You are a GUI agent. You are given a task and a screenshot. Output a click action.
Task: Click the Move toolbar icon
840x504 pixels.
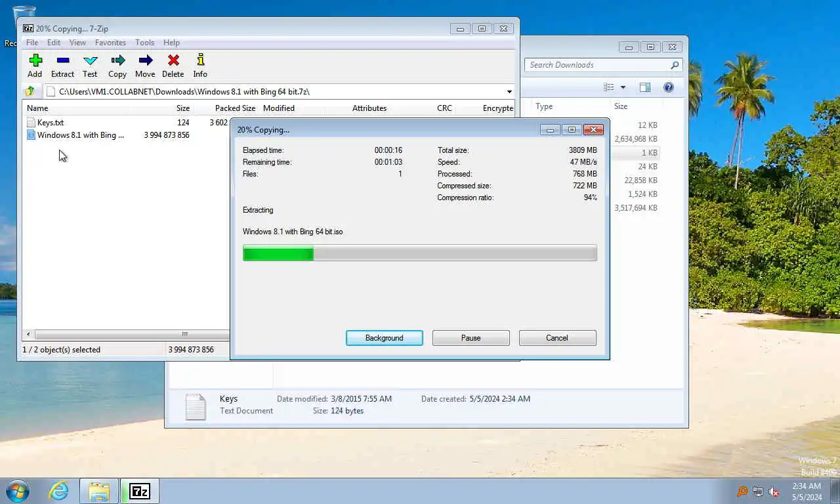point(145,66)
